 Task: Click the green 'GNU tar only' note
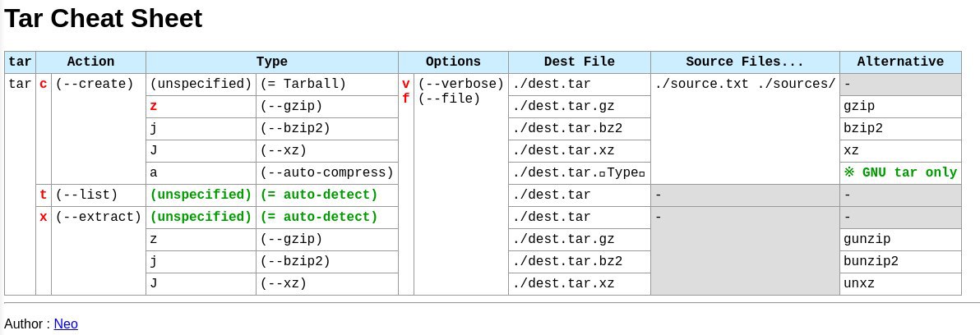[x=900, y=172]
